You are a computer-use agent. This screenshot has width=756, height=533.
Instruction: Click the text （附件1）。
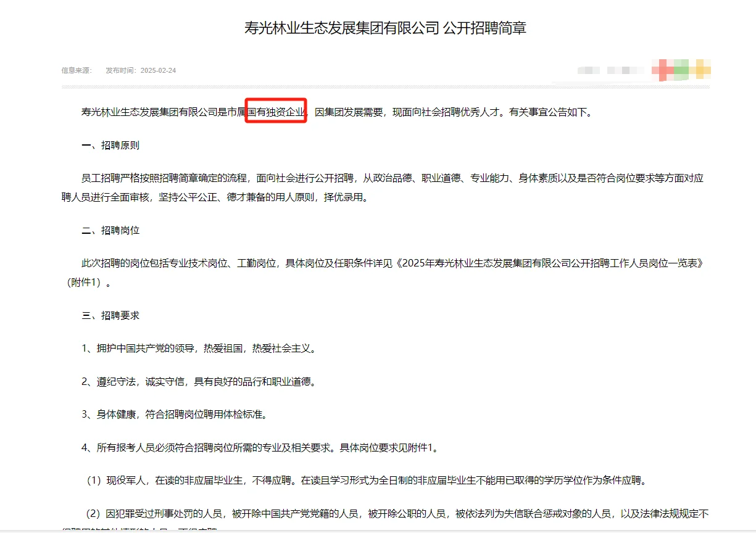tap(89, 284)
